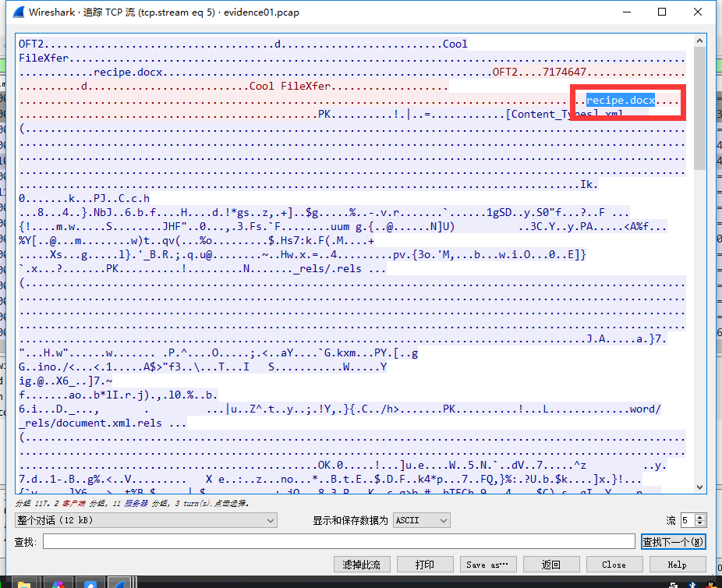The height and width of the screenshot is (588, 722).
Task: Click the highlighted recipe.docx text
Action: click(x=621, y=100)
